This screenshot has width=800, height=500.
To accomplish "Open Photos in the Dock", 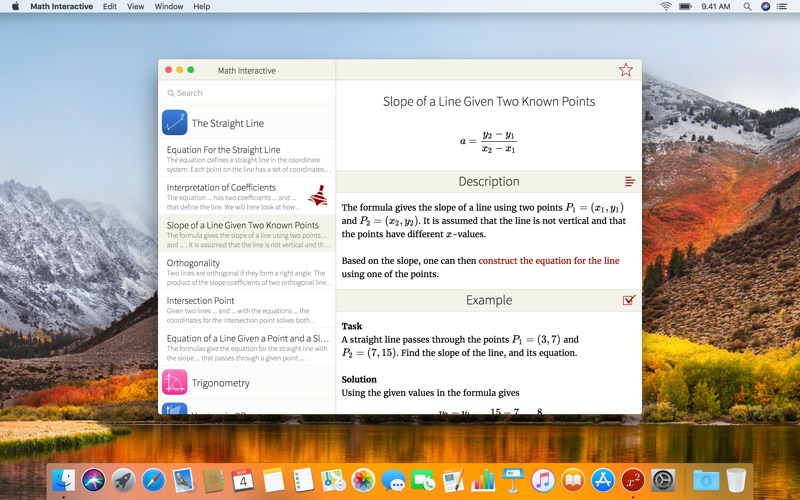I will coord(363,480).
